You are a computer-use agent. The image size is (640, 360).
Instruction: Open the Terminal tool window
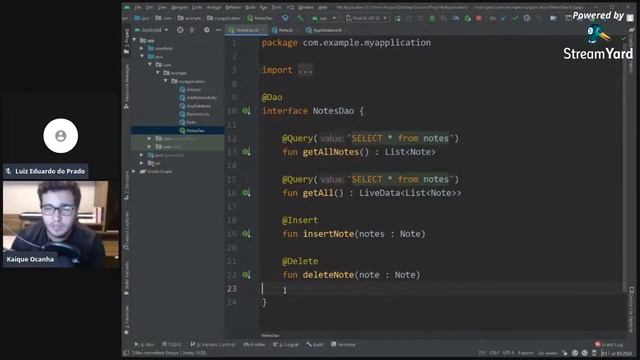coord(343,344)
